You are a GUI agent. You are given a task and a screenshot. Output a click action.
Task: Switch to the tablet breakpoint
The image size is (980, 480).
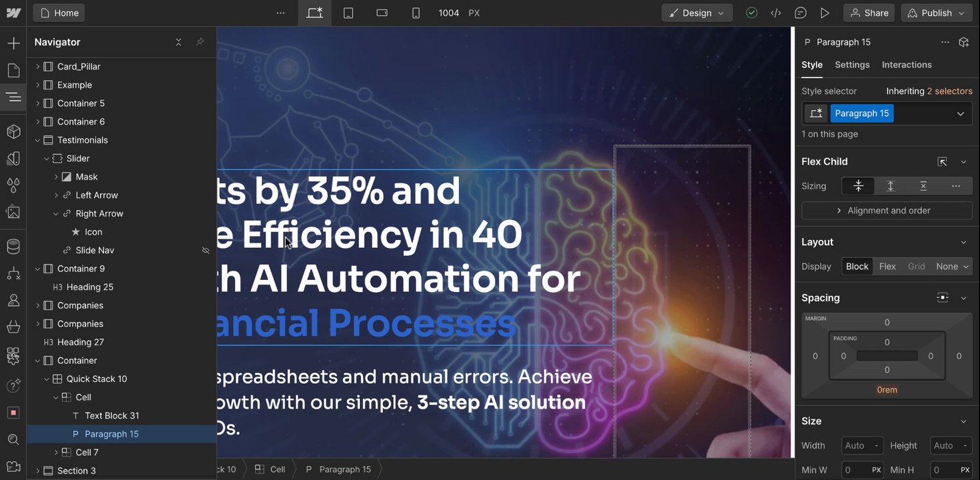(348, 13)
